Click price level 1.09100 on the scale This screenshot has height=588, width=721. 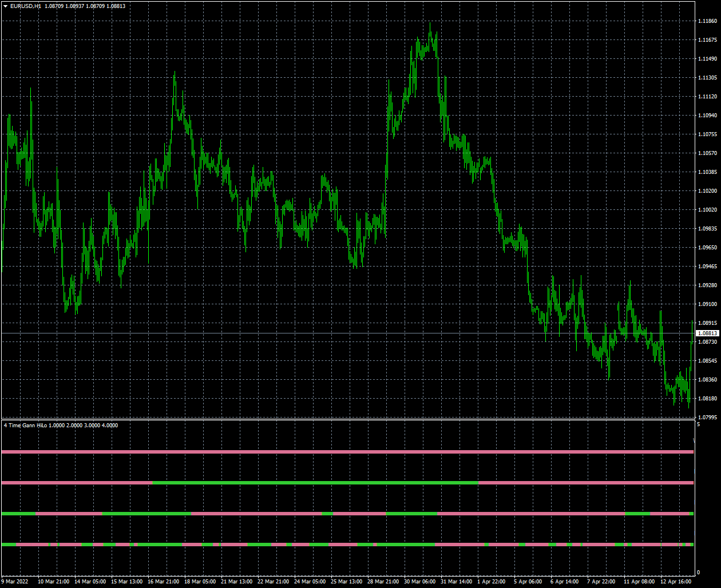(707, 304)
